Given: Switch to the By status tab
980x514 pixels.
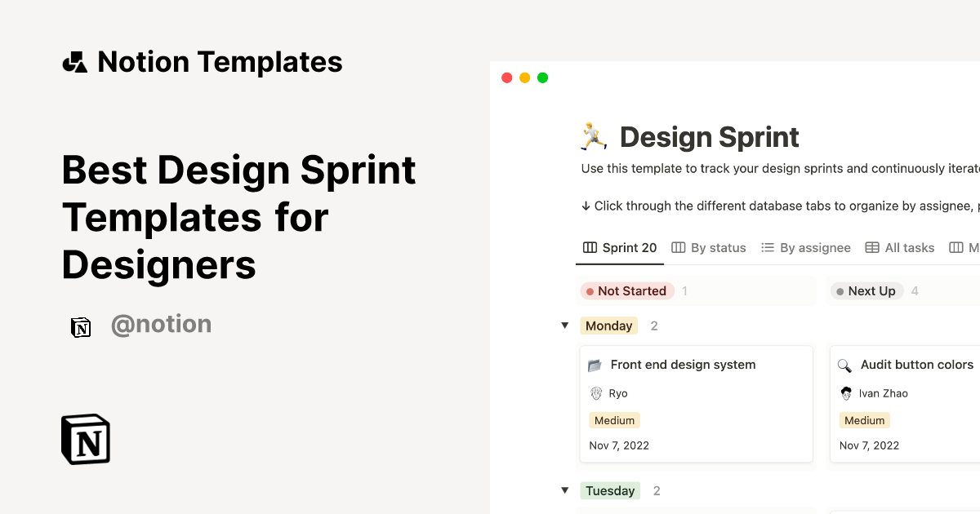Looking at the screenshot, I should coord(709,248).
